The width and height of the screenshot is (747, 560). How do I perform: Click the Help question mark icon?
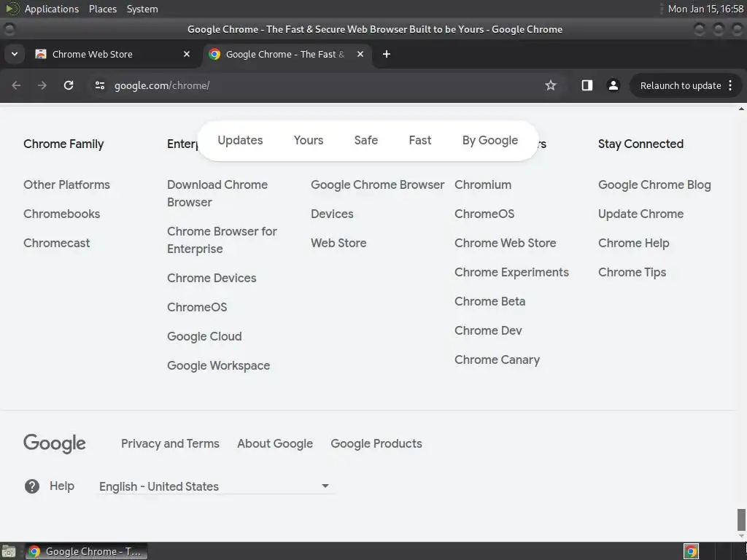click(32, 486)
